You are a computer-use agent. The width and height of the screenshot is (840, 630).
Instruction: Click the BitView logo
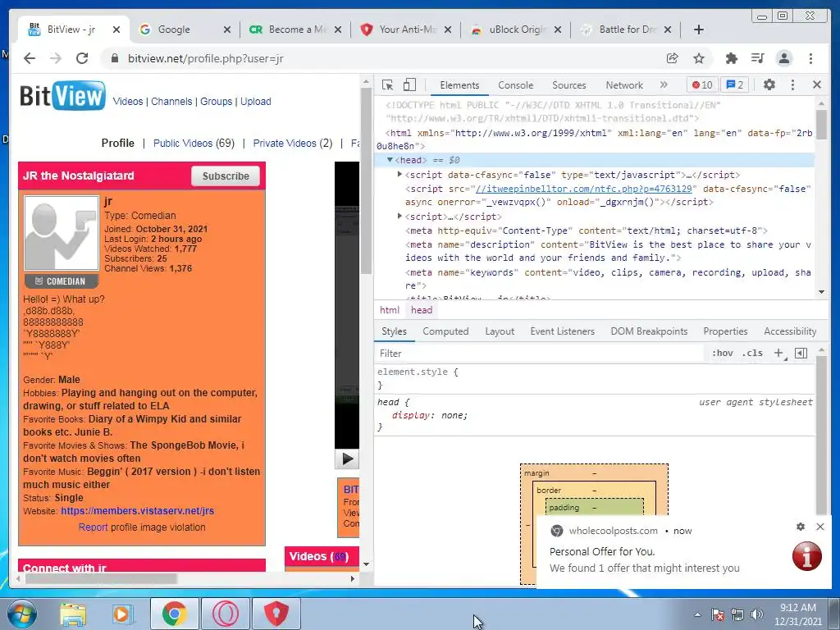(62, 95)
